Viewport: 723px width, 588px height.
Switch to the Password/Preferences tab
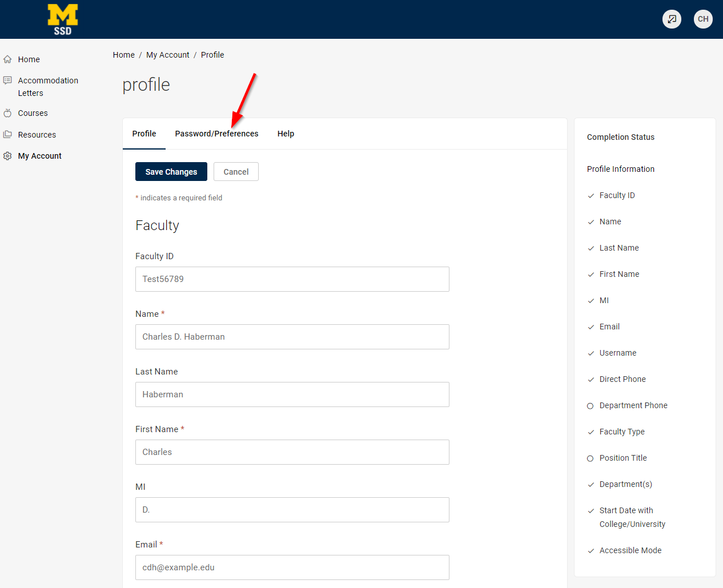pyautogui.click(x=216, y=134)
